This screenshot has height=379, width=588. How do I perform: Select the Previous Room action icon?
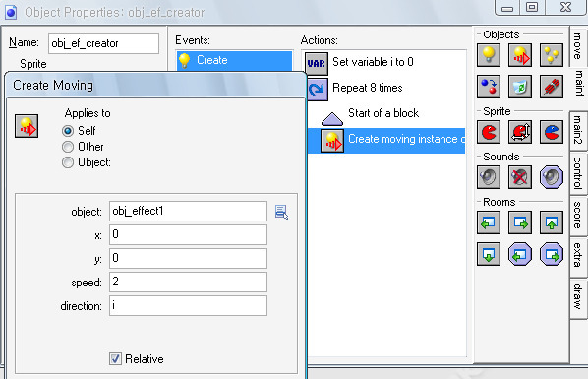(x=489, y=222)
